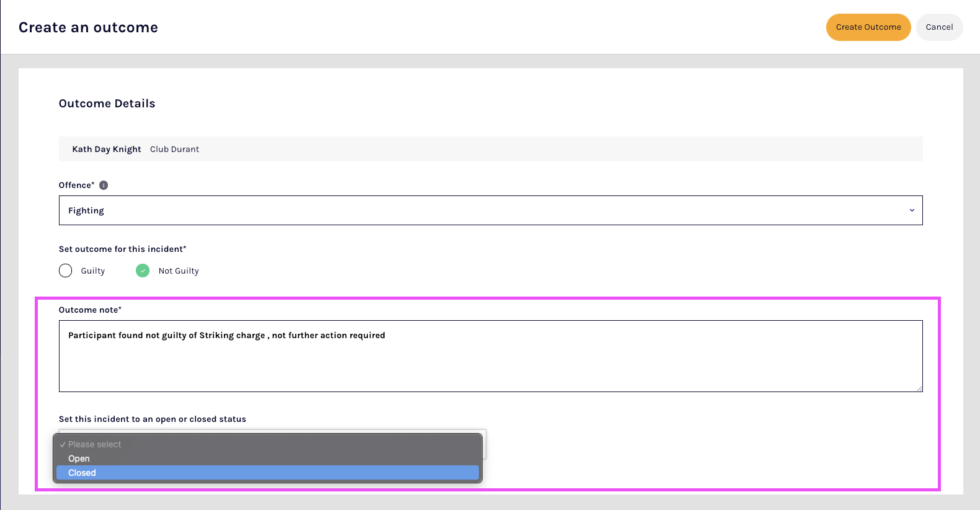980x510 pixels.
Task: Click the Club Durant text
Action: tap(174, 150)
